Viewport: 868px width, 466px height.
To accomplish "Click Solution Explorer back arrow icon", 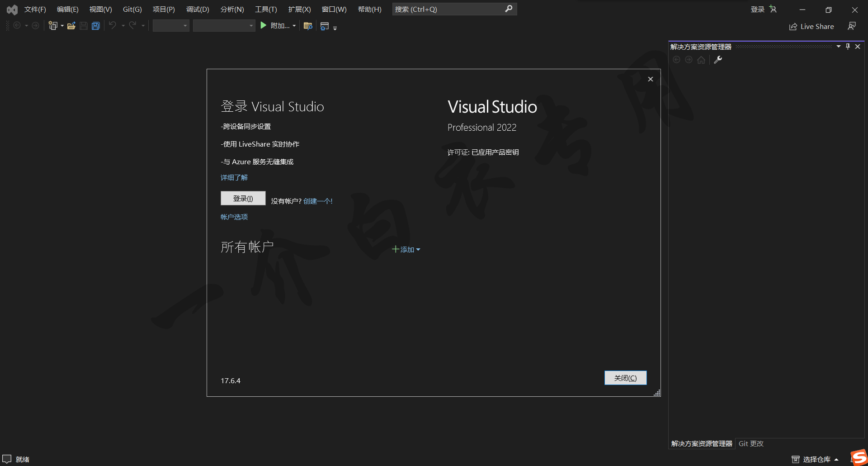I will point(676,60).
